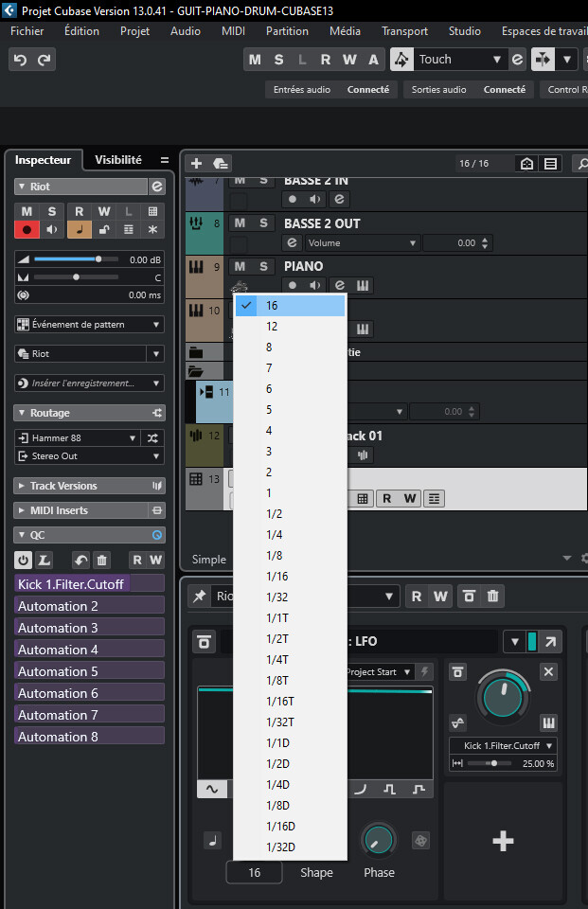Add a new track with the plus icon
Image resolution: width=588 pixels, height=909 pixels.
point(197,164)
